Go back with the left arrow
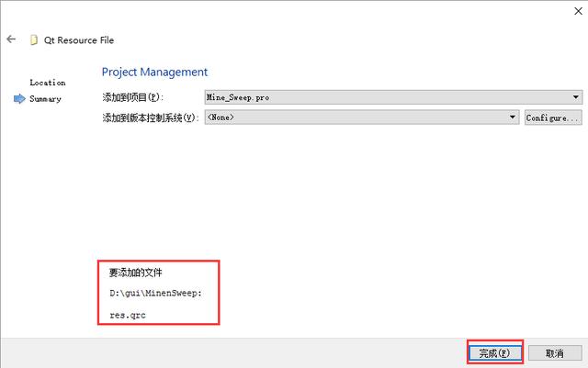Viewport: 588px width, 368px height. (11, 39)
